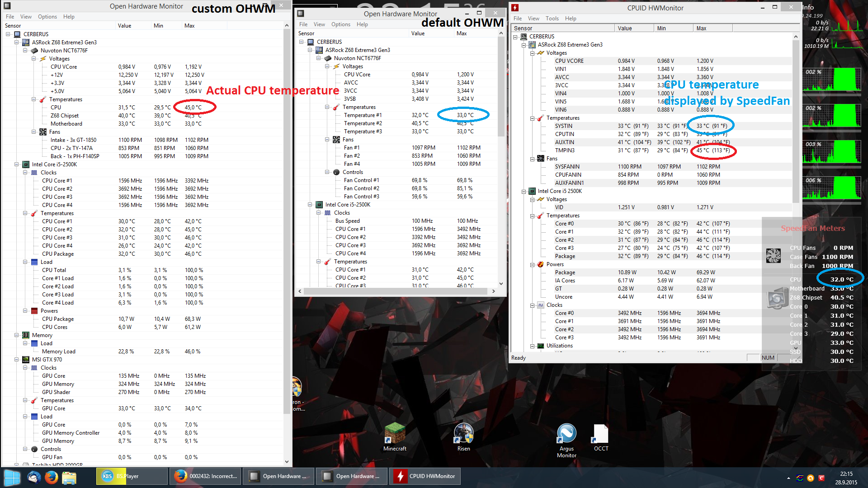The image size is (868, 488).
Task: Click the Clocks icon under Intel Core in custom OHWM
Action: pyautogui.click(x=34, y=173)
